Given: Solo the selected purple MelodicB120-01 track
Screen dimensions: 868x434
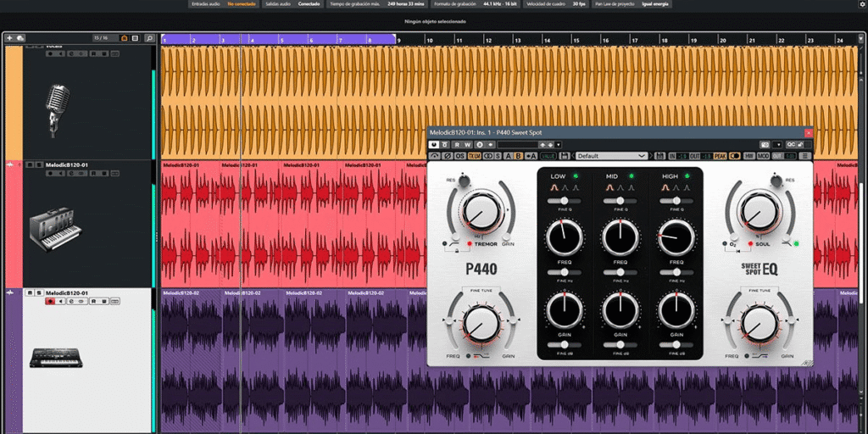Looking at the screenshot, I should tap(37, 292).
